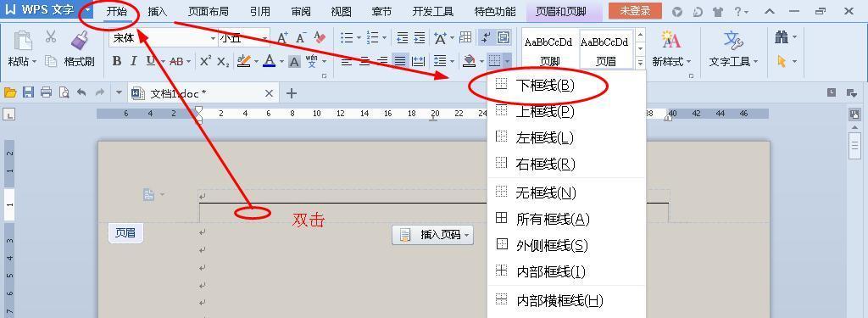
Task: Click the decrease indent icon
Action: coord(403,37)
